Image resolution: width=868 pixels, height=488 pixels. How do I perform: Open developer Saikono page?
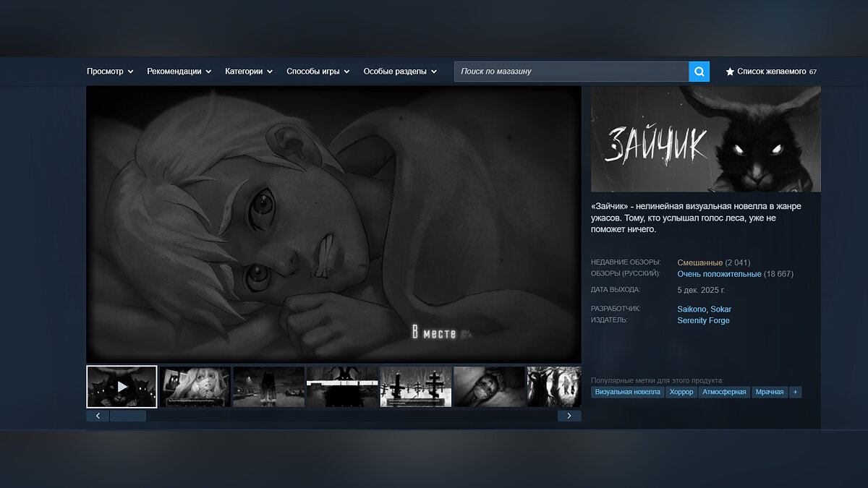(692, 309)
